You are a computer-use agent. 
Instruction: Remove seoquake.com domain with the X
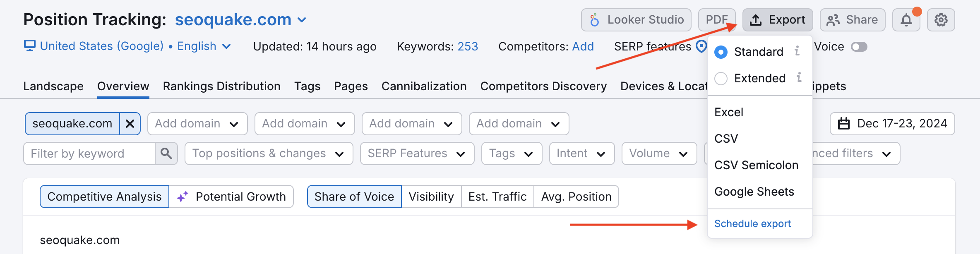(130, 124)
